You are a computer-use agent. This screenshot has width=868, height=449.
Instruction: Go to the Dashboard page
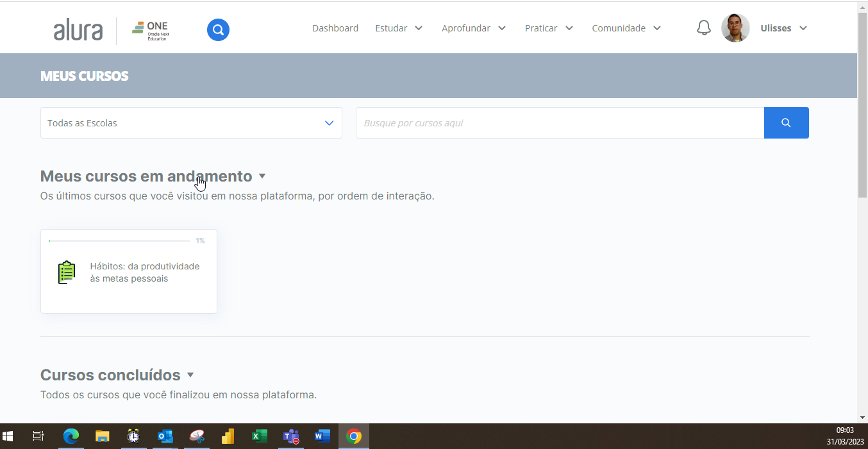[x=335, y=28]
